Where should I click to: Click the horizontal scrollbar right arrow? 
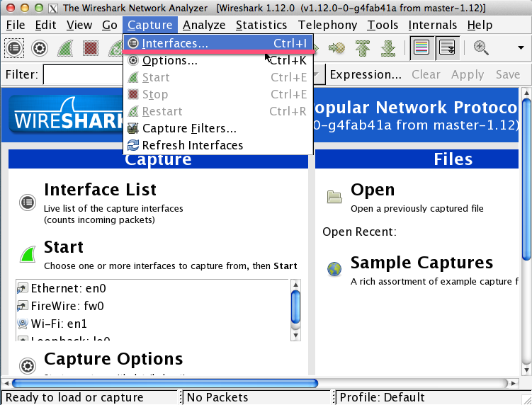click(514, 383)
